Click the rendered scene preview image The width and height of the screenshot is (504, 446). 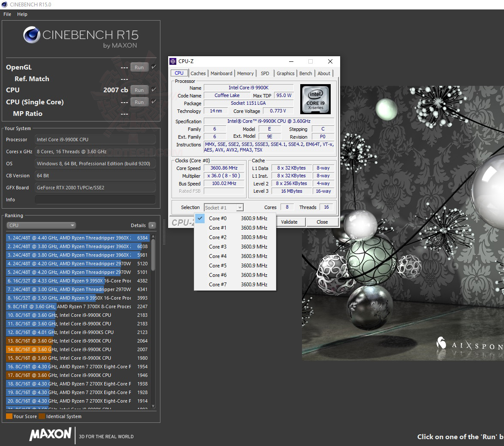pyautogui.click(x=403, y=223)
